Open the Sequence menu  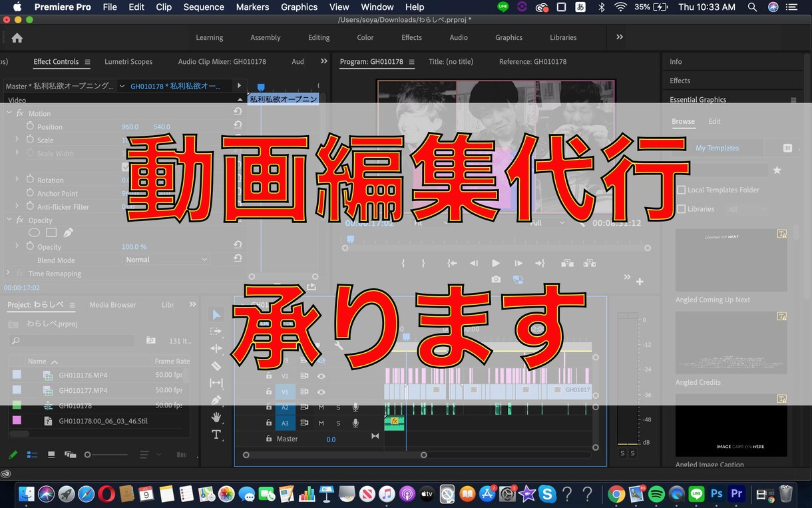pos(204,7)
